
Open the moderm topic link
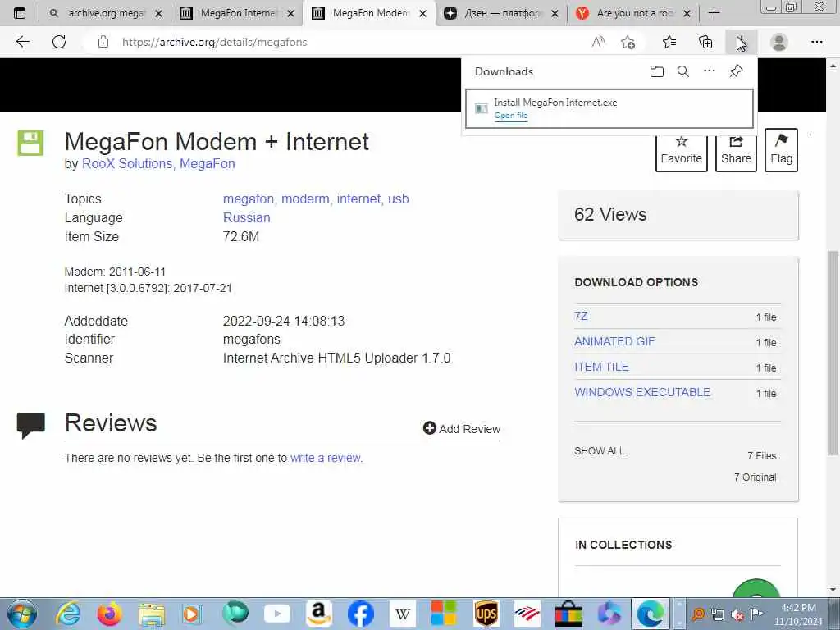coord(305,199)
